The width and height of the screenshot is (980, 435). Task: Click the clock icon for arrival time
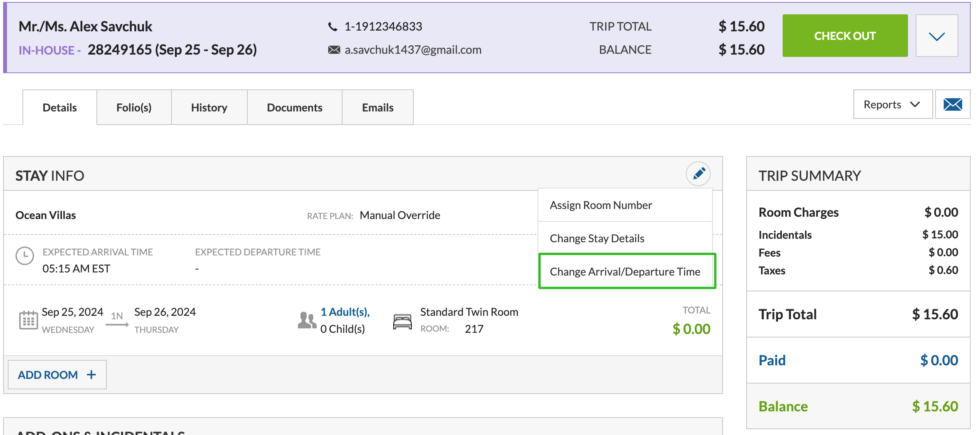point(25,256)
